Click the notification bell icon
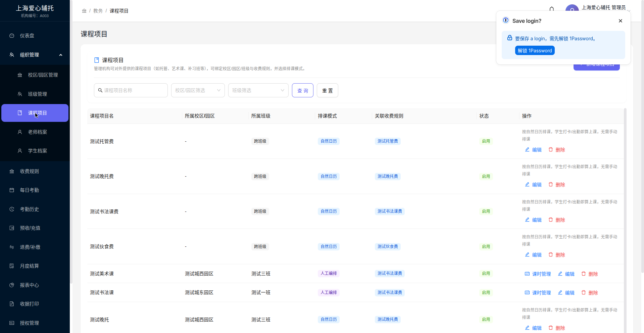644x333 pixels. 552,9
